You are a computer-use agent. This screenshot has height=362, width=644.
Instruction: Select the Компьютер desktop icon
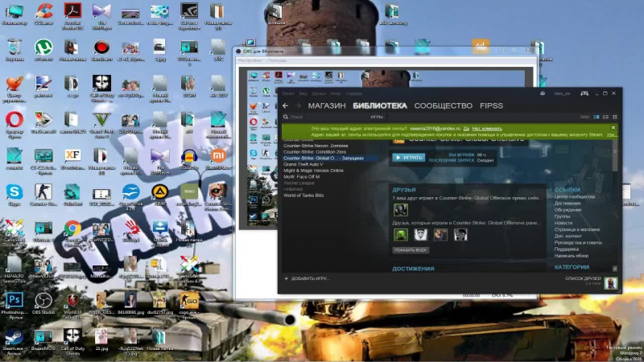coord(14,14)
